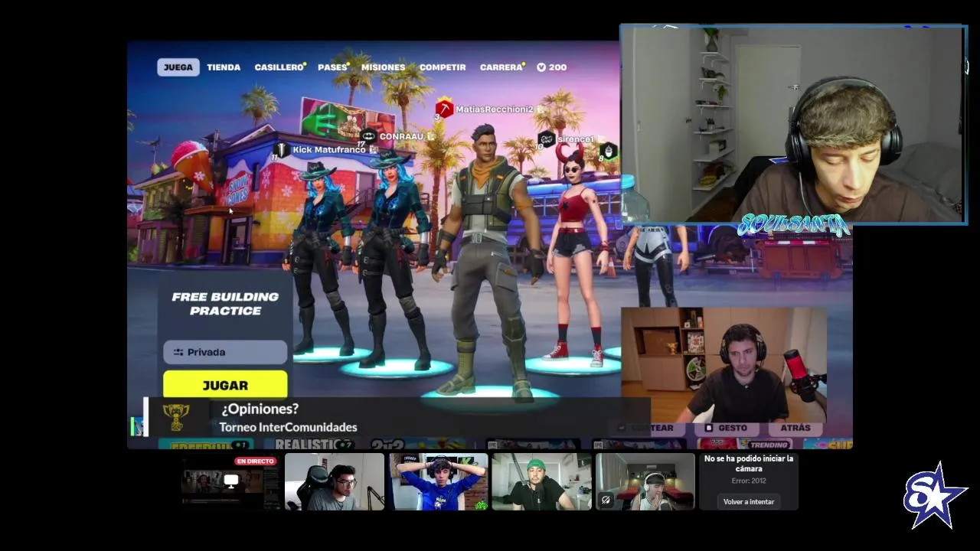
Task: Open the CARRERA tab
Action: coord(501,67)
